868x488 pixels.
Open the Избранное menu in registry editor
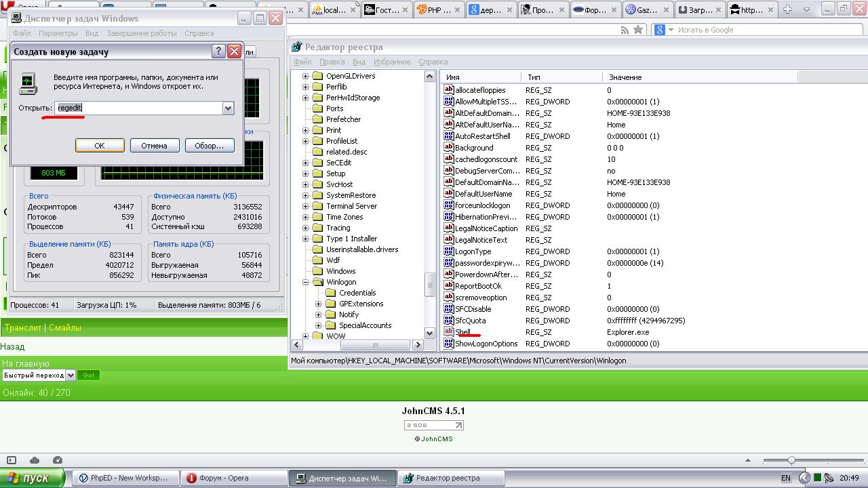click(391, 62)
